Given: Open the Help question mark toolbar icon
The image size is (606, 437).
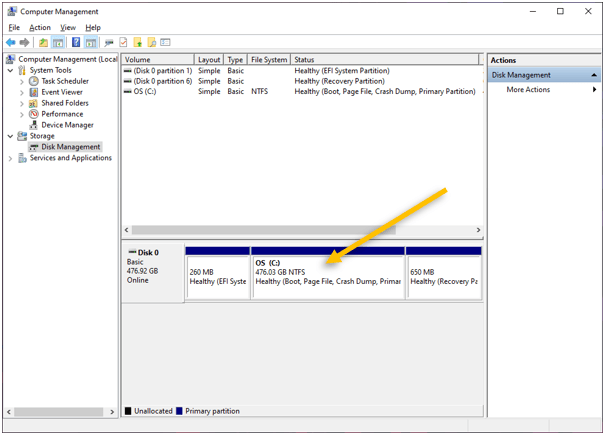Looking at the screenshot, I should [x=76, y=43].
